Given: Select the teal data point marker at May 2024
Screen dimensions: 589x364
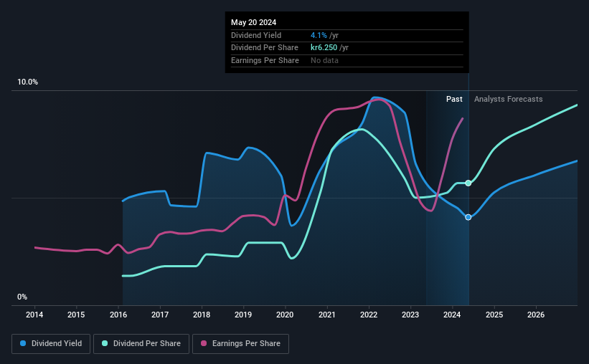Looking at the screenshot, I should [x=468, y=183].
